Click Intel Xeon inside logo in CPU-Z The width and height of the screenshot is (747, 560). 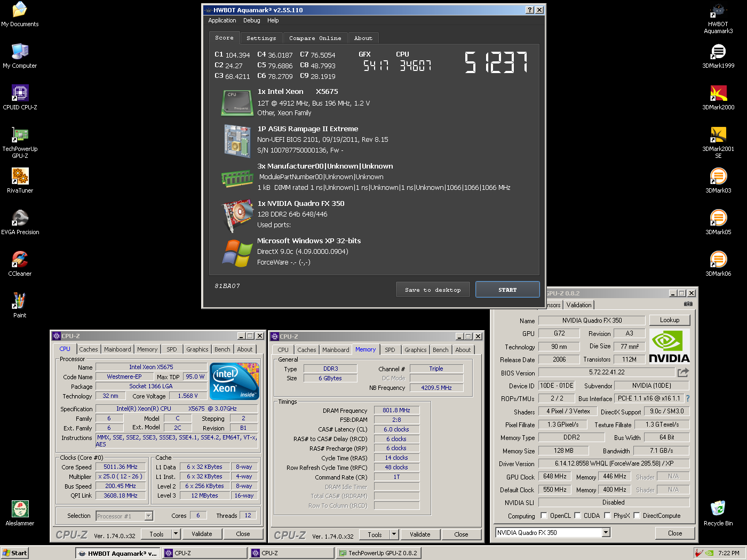tap(234, 381)
